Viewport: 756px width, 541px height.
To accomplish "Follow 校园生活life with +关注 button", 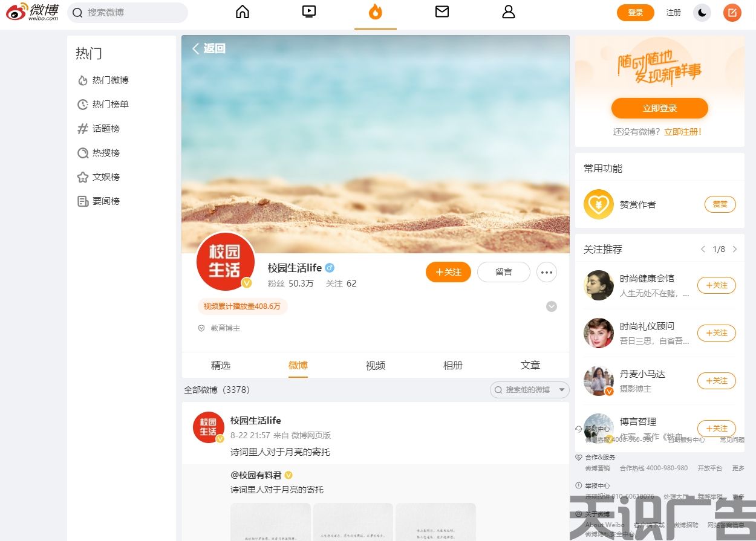I will pyautogui.click(x=448, y=272).
